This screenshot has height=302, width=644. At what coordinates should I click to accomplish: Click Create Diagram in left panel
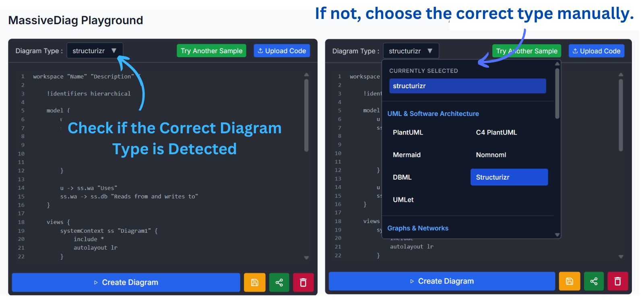click(126, 282)
